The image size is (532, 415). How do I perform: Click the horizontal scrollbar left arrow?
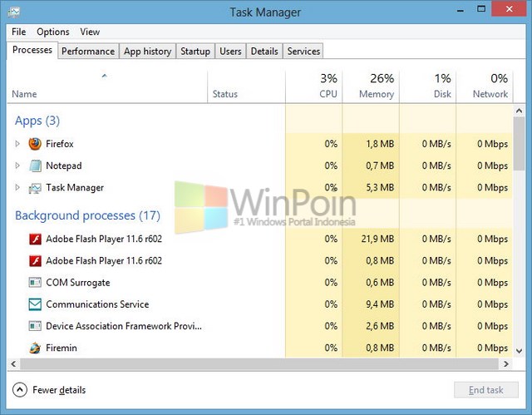(13, 363)
